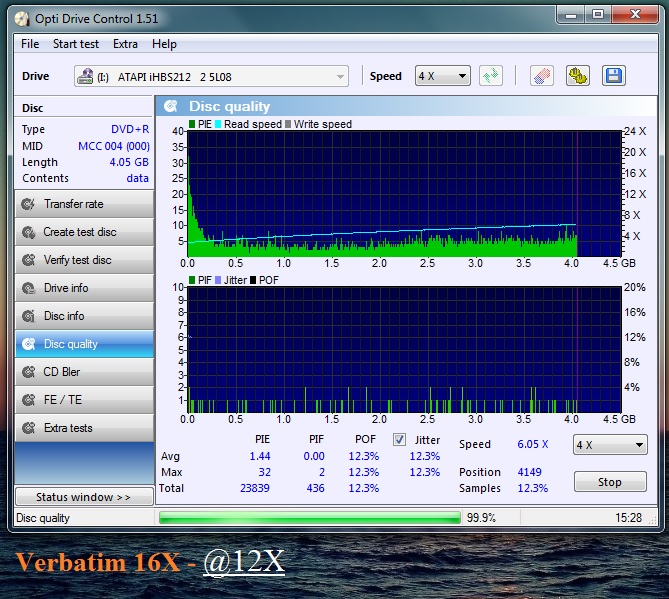Open the Start test menu
Screen dimensions: 669x599
76,44
